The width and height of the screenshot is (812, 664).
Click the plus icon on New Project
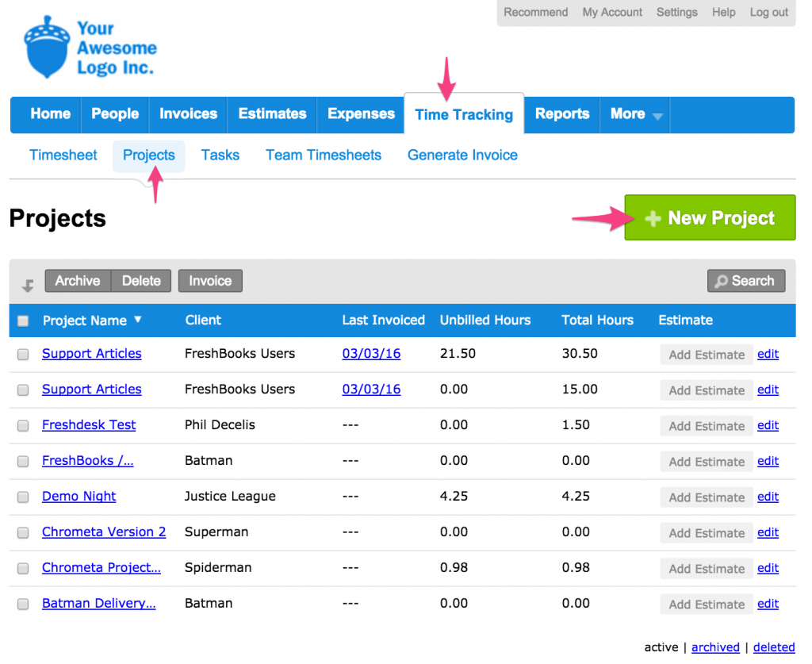653,219
